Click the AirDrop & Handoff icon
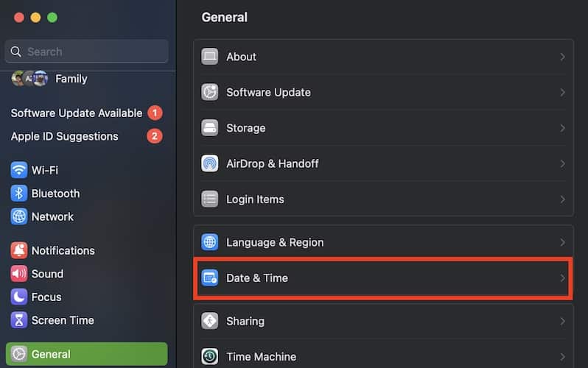 (x=210, y=163)
